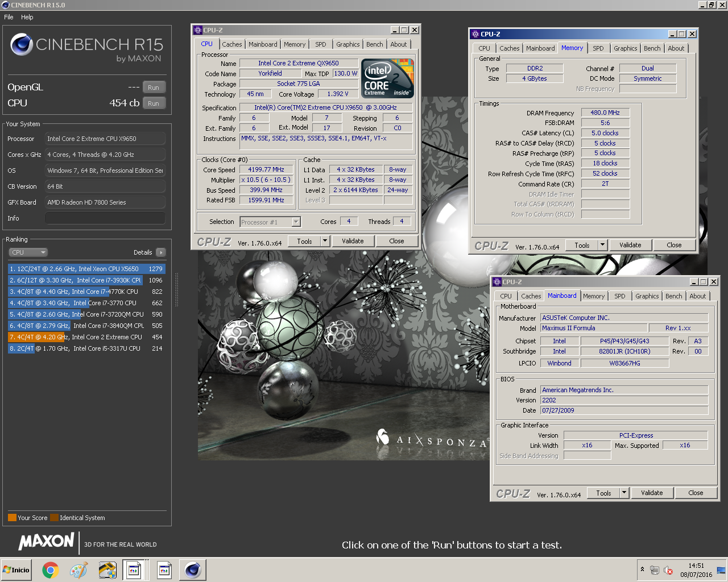Switch to Memory tab in Mainboard window
728x582 pixels.
pyautogui.click(x=594, y=296)
